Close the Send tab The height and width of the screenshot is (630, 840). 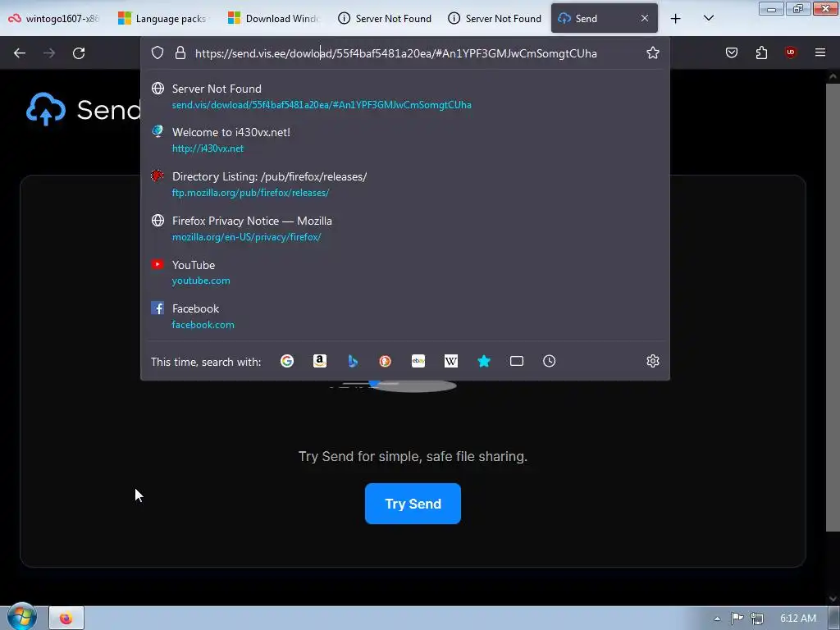point(645,18)
